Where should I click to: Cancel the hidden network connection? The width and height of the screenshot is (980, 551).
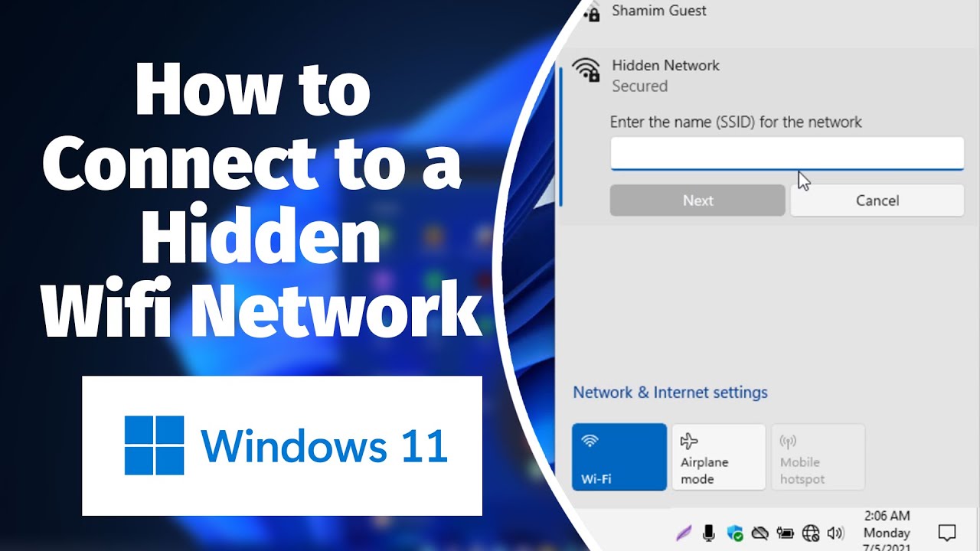(877, 201)
